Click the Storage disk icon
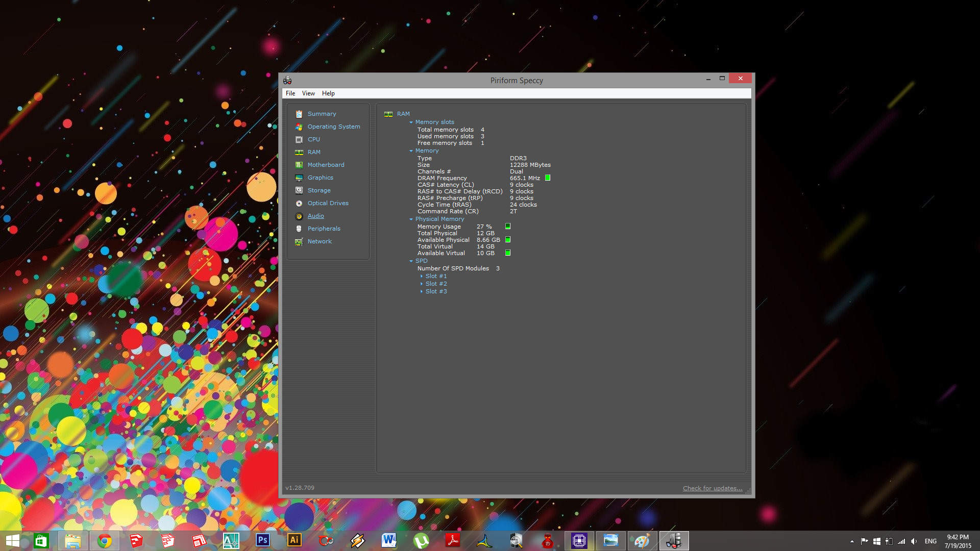Viewport: 980px width, 551px height. [x=299, y=190]
